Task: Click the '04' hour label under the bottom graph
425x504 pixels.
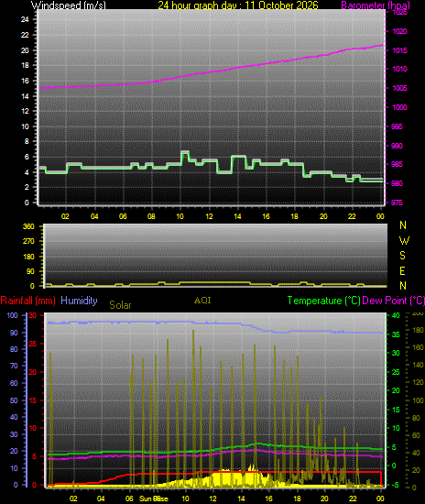Action: click(101, 499)
